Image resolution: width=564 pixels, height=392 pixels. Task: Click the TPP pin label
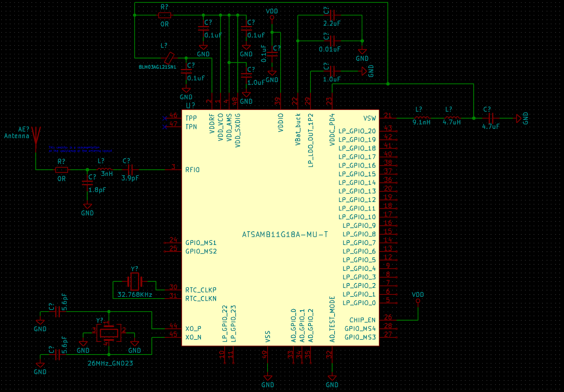click(191, 118)
